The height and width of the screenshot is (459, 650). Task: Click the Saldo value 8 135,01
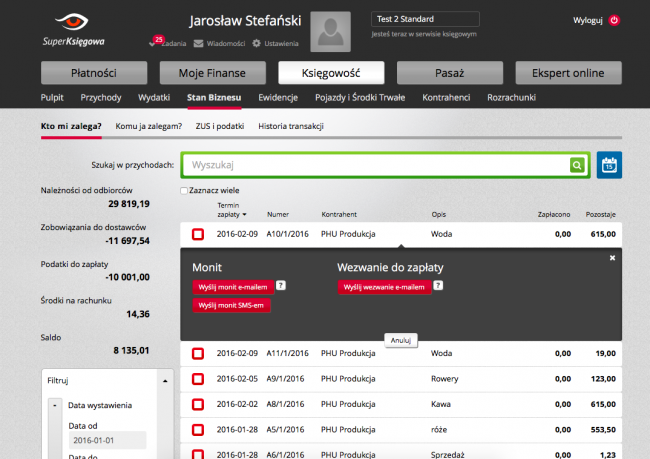click(131, 351)
